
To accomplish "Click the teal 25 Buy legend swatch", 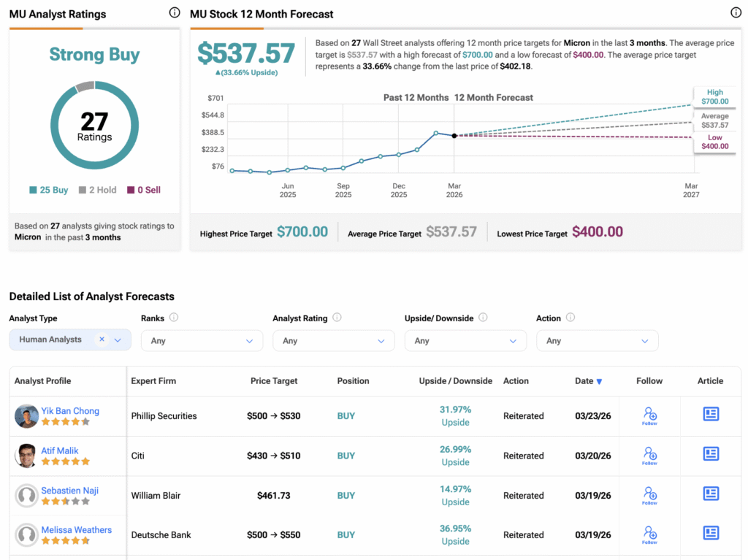I will (x=33, y=190).
